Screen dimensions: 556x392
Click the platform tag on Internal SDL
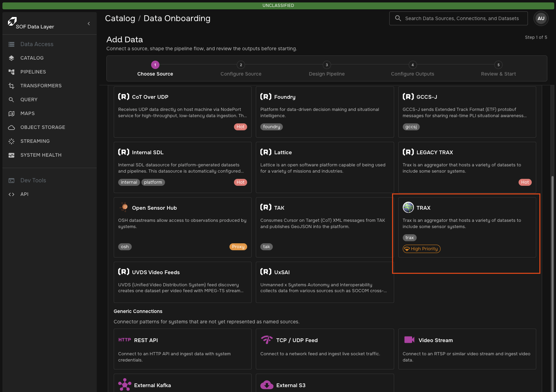pos(153,182)
